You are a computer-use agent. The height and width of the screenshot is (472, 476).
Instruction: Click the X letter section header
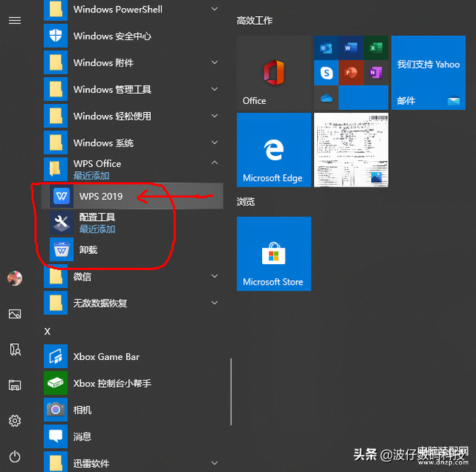pos(48,331)
